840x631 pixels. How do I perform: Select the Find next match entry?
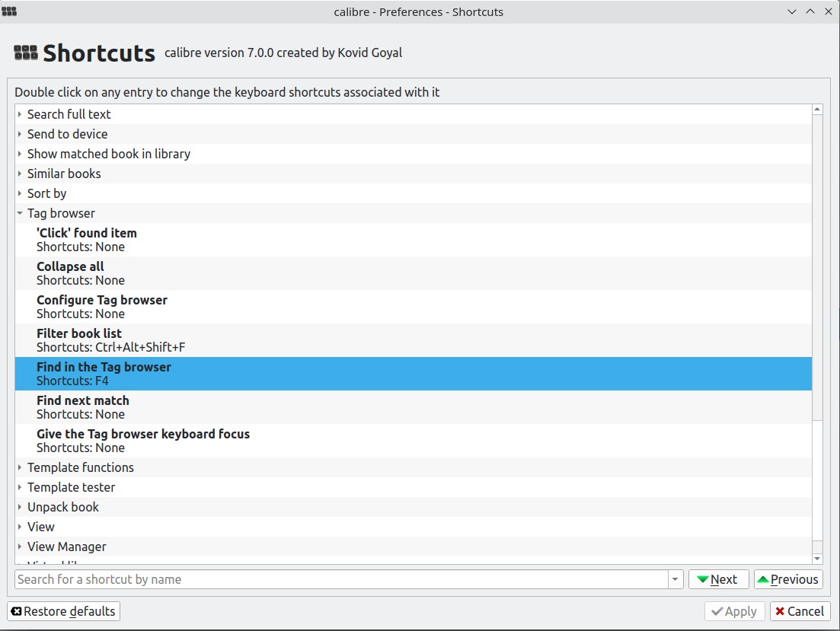tap(413, 407)
